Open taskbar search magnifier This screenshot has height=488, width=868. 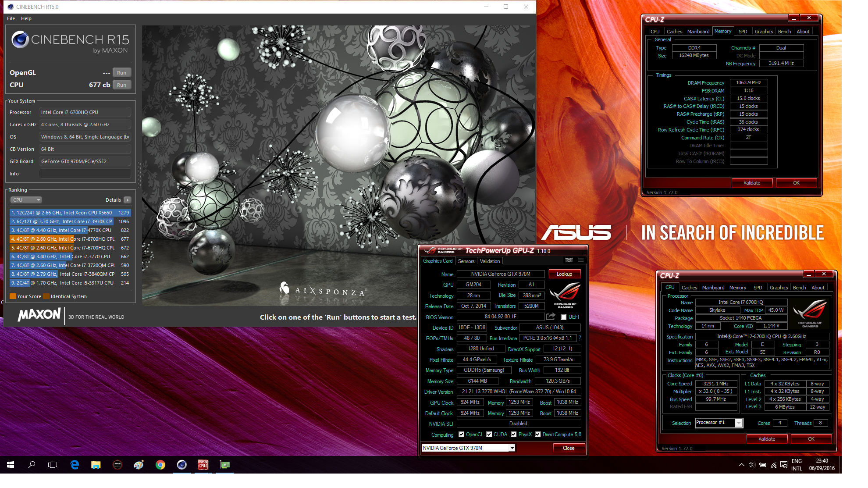coord(32,465)
